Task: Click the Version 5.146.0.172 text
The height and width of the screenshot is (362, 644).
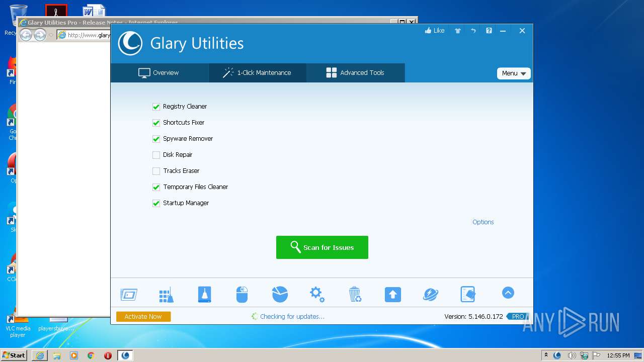Action: (473, 316)
